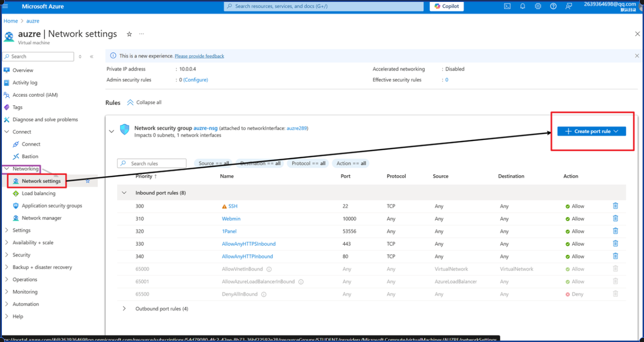Expand the Help section in sidebar
Viewport: 644px width, 342px height.
[7, 316]
